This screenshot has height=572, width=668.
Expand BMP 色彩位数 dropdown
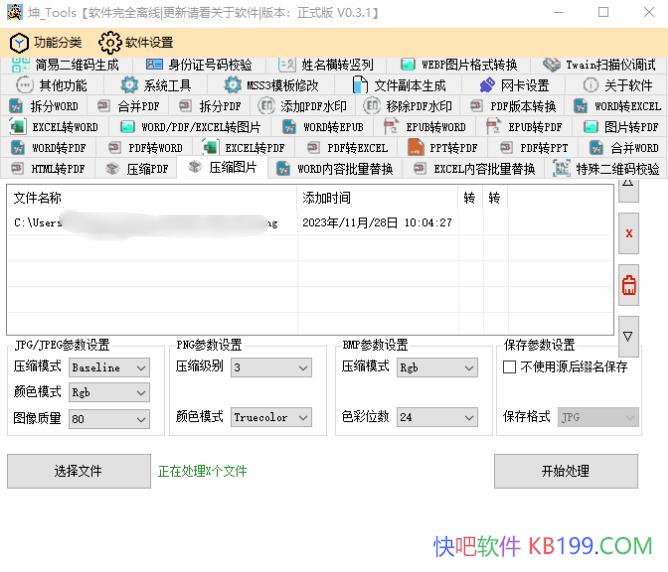(436, 417)
